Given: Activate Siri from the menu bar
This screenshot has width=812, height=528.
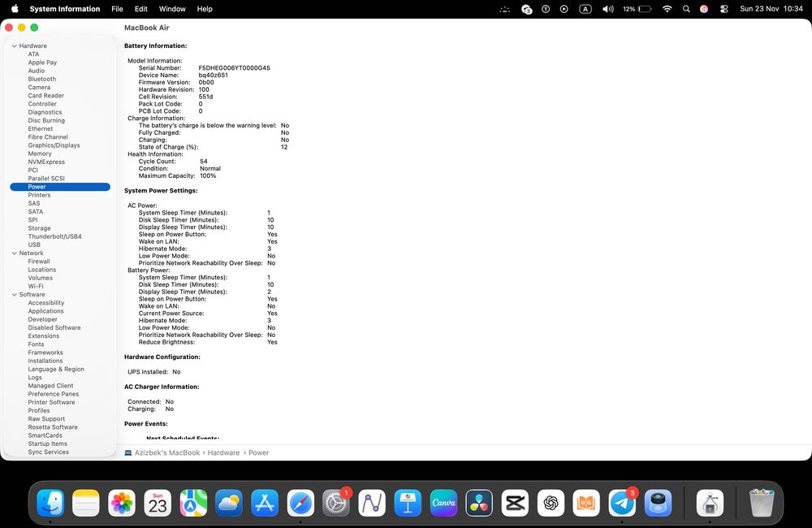Looking at the screenshot, I should point(704,9).
